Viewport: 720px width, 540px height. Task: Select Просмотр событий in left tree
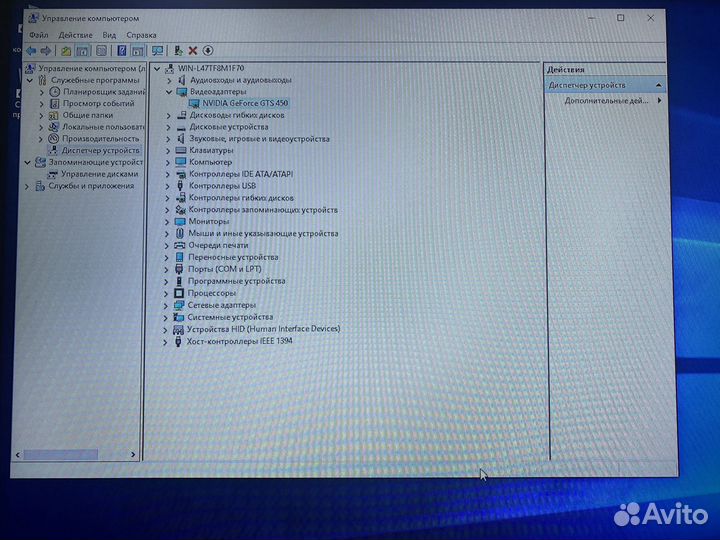(x=98, y=103)
